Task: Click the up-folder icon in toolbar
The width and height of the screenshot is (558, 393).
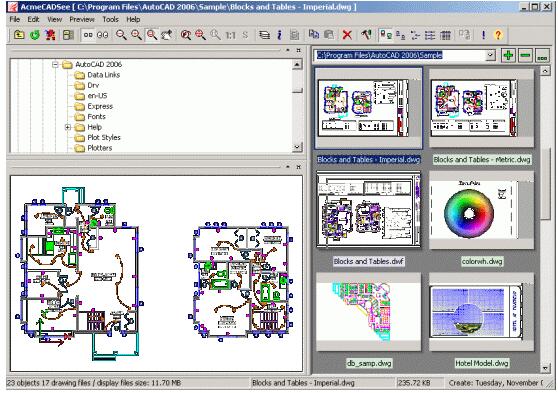Action: pyautogui.click(x=19, y=35)
